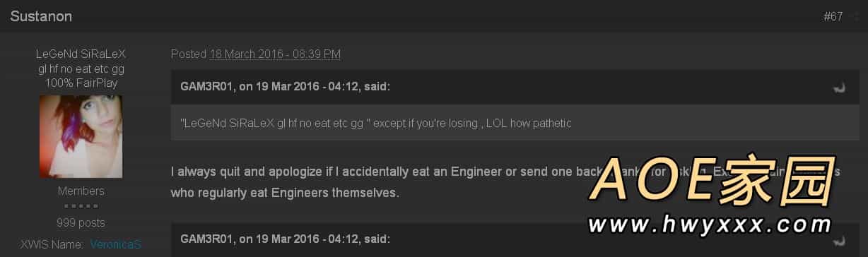868x257 pixels.
Task: Click the 100% FairPlay title line
Action: click(81, 83)
